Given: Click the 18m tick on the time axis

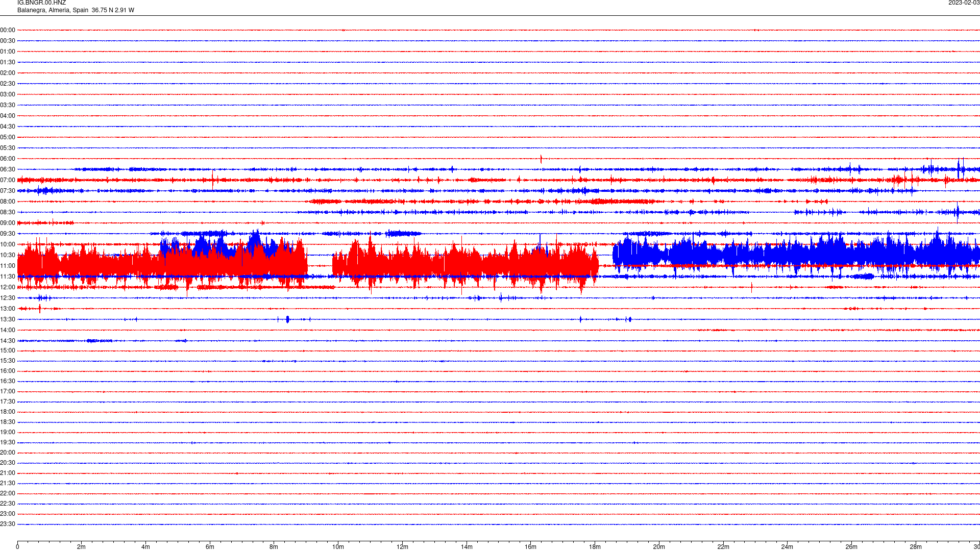Looking at the screenshot, I should click(595, 547).
